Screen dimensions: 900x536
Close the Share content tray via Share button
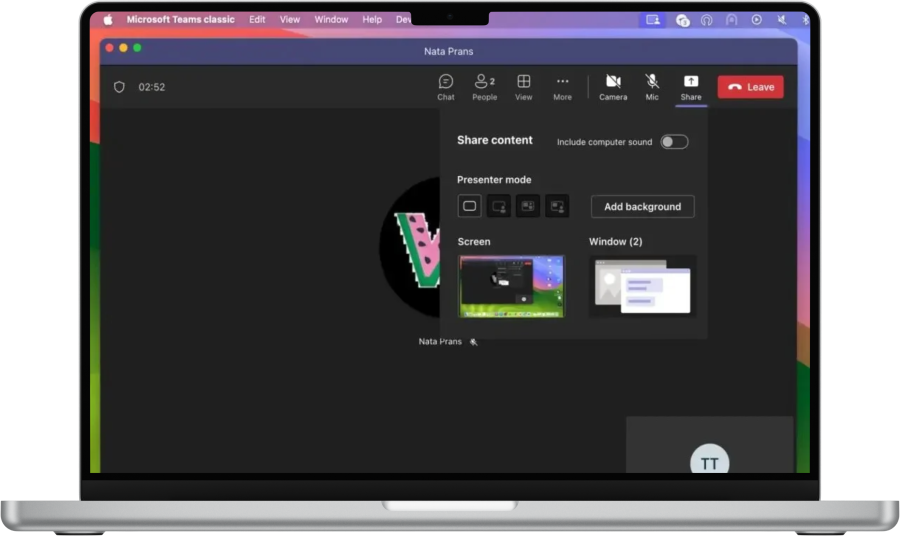pos(691,87)
